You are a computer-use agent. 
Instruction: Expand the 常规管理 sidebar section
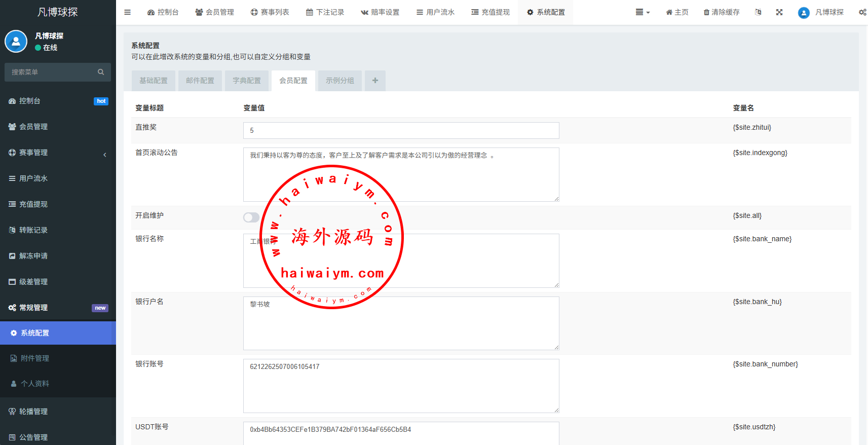[58, 308]
